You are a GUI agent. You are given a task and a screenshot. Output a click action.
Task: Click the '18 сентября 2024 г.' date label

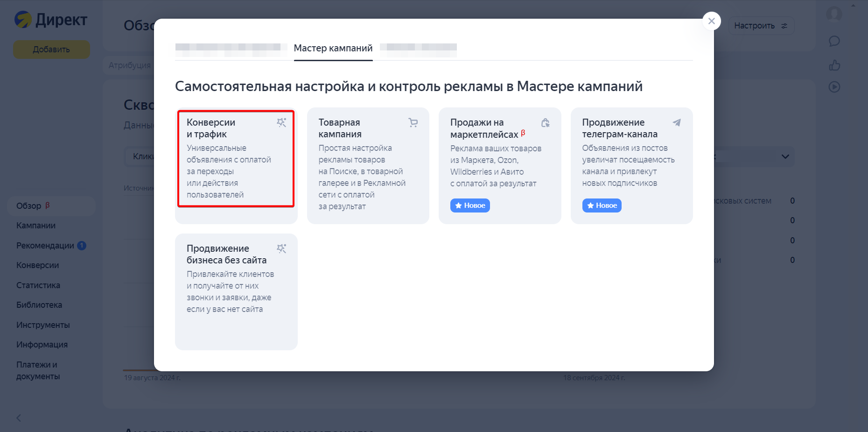click(x=594, y=377)
